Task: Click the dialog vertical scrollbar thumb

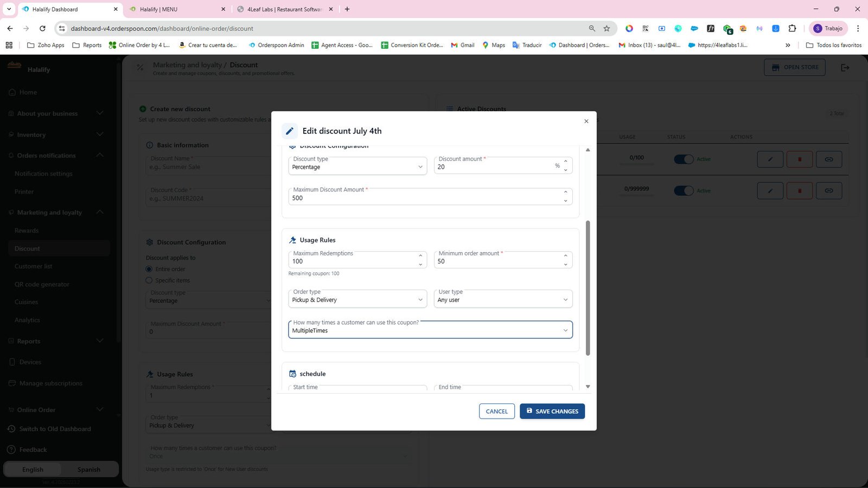Action: pos(588,287)
